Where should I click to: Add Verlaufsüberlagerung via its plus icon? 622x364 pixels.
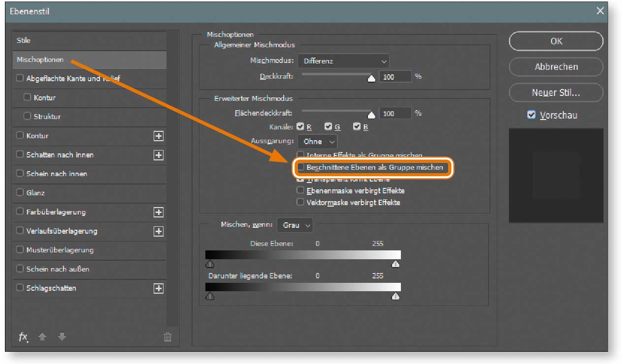(x=159, y=231)
